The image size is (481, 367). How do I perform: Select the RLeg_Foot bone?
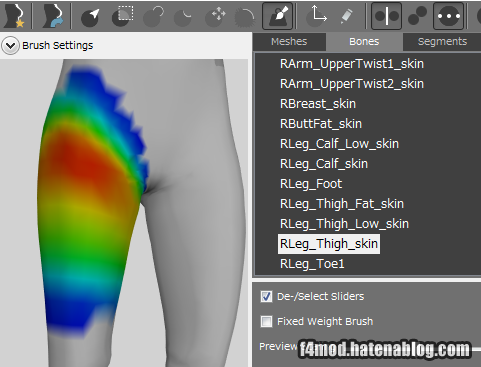[311, 184]
